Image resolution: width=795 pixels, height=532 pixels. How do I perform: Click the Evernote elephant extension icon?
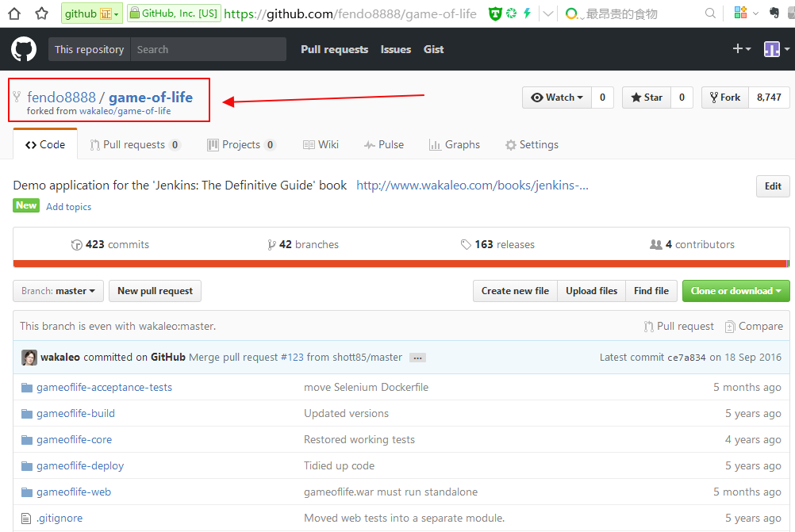774,13
